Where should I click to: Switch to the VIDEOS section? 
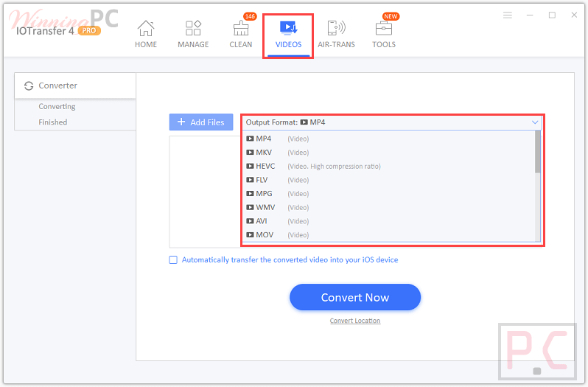(x=288, y=34)
